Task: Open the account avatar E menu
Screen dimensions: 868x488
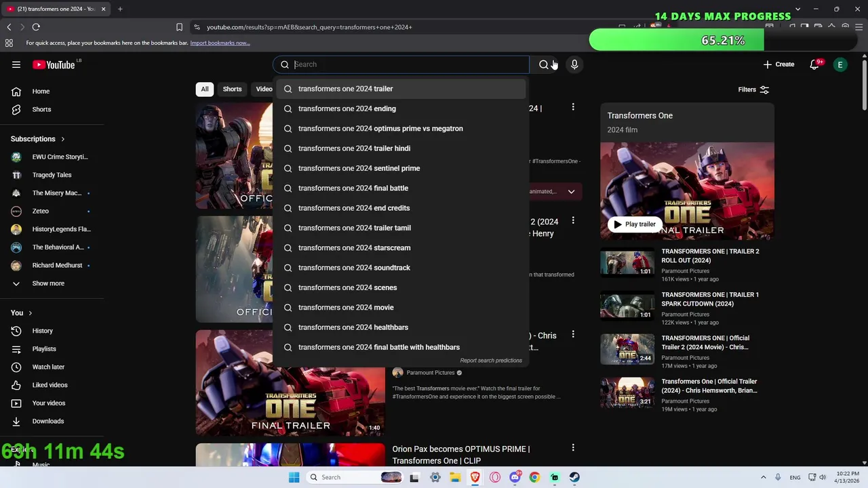Action: point(840,64)
